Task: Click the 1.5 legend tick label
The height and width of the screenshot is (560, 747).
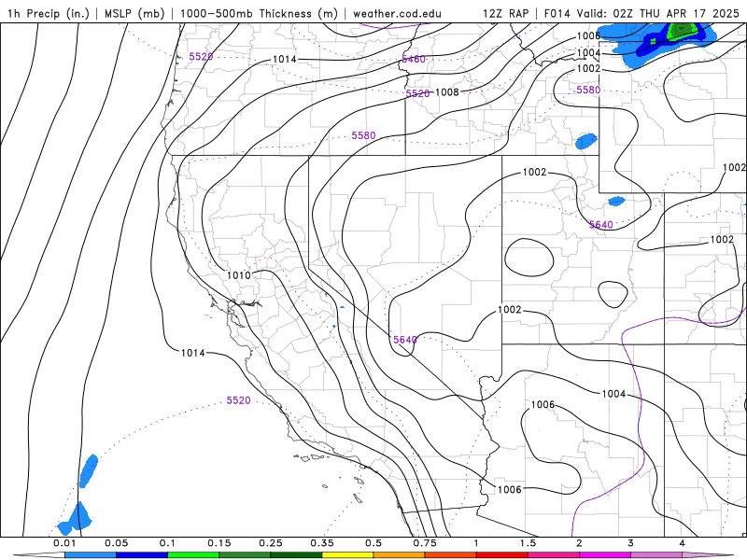Action: pyautogui.click(x=528, y=543)
